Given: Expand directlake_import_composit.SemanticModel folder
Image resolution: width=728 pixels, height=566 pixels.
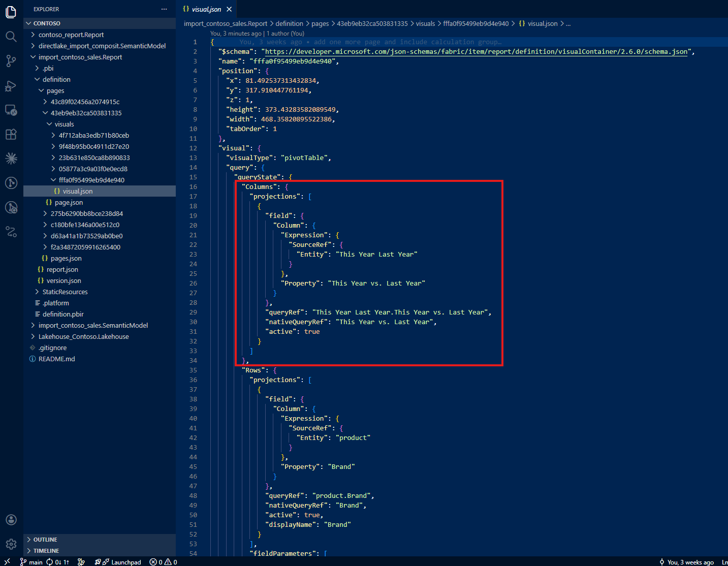Looking at the screenshot, I should click(x=99, y=46).
